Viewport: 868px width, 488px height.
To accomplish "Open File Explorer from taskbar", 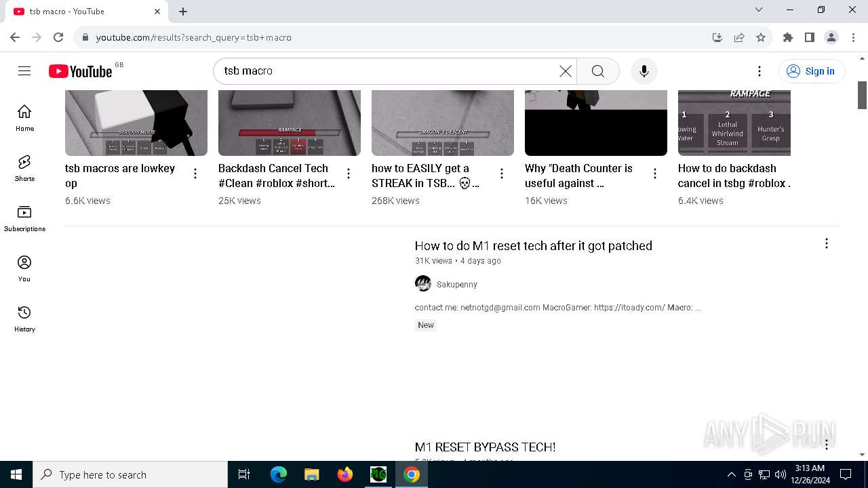I will point(312,474).
